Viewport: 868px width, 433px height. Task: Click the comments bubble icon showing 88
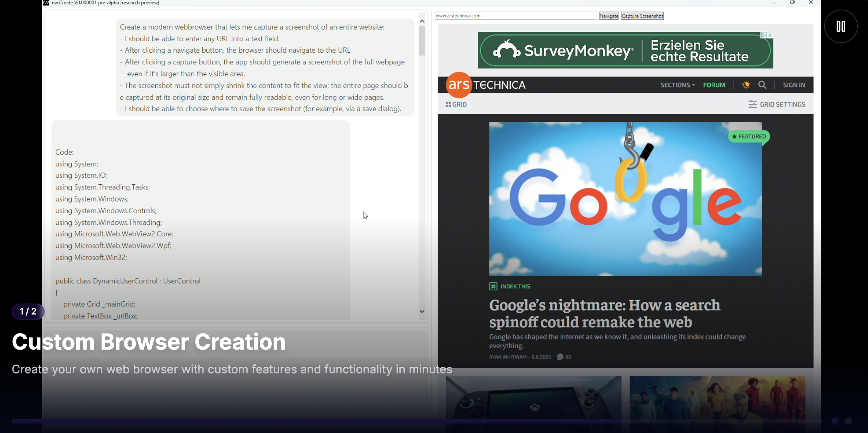coord(560,357)
